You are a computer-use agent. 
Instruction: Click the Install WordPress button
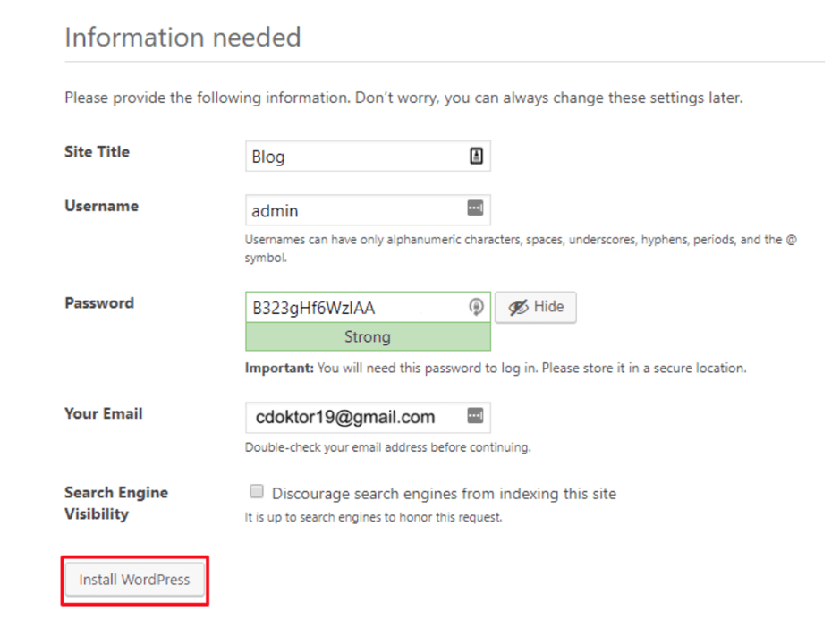coord(134,580)
